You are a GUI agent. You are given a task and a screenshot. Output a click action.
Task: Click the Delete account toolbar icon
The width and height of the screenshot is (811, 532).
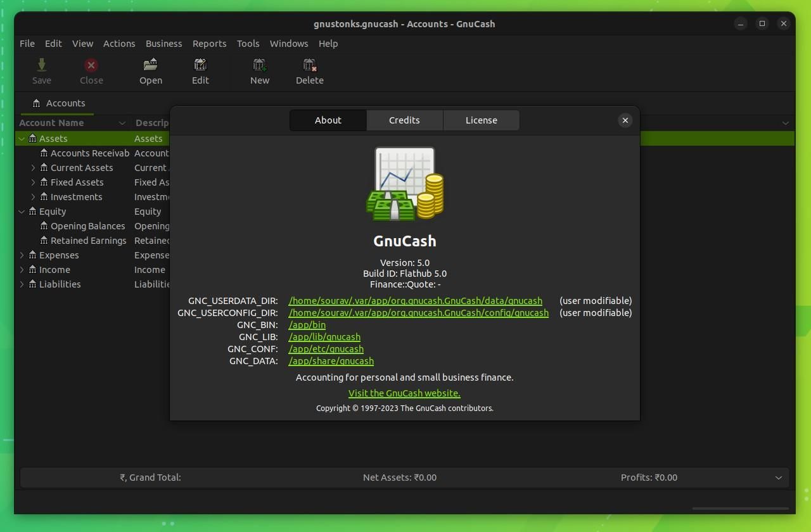(309, 70)
